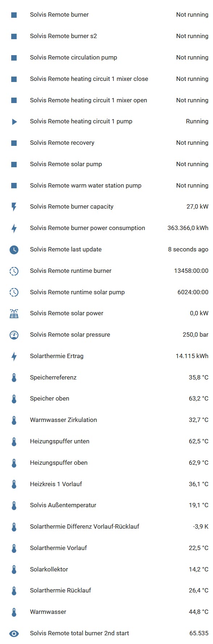The width and height of the screenshot is (213, 644).
Task: Click the stop icon beside Solvis Remote burner
Action: tap(14, 15)
